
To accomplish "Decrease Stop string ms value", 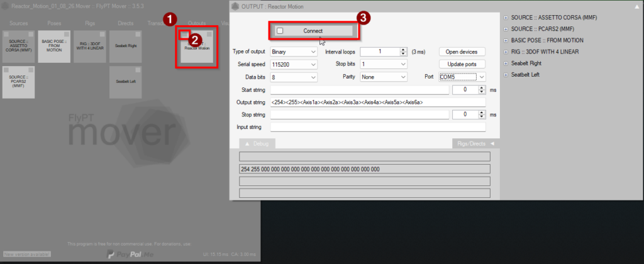I will tap(482, 117).
